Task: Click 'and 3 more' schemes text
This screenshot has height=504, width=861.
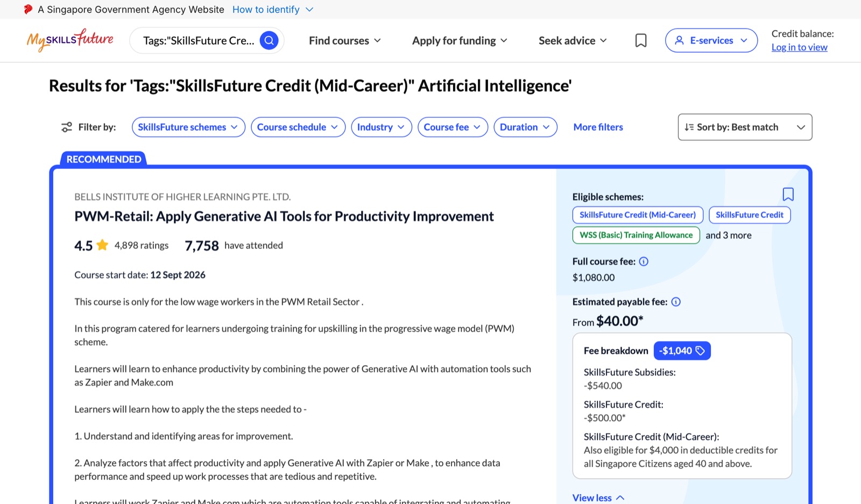Action: (x=729, y=235)
